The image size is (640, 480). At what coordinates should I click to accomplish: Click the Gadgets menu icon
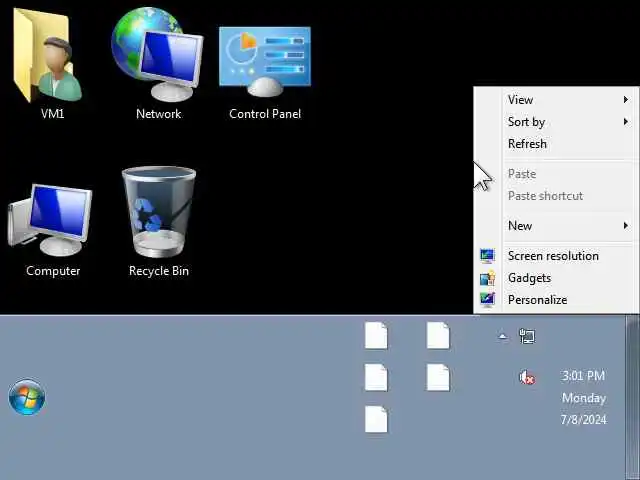pyautogui.click(x=487, y=278)
